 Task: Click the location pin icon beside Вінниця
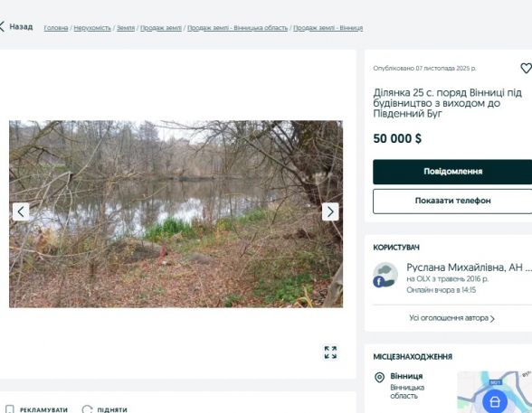coord(379,378)
